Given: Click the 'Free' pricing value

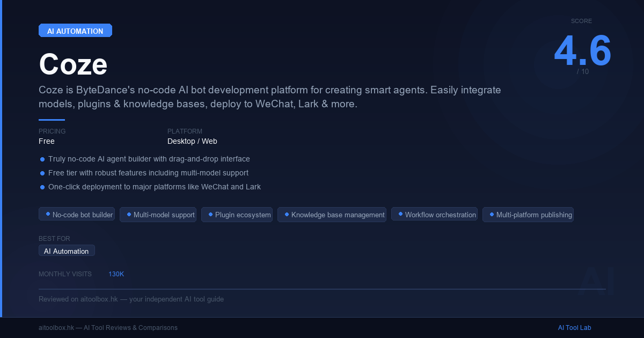Looking at the screenshot, I should click(47, 142).
